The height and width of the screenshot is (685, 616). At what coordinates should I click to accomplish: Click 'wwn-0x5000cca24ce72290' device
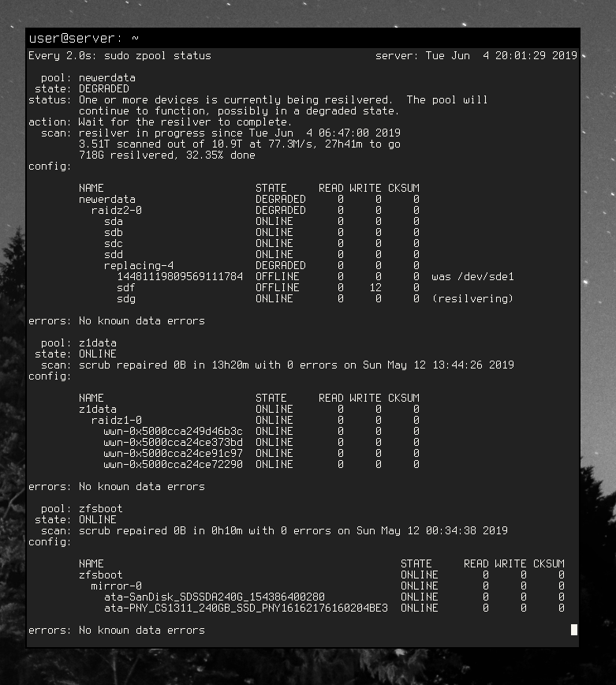[174, 464]
